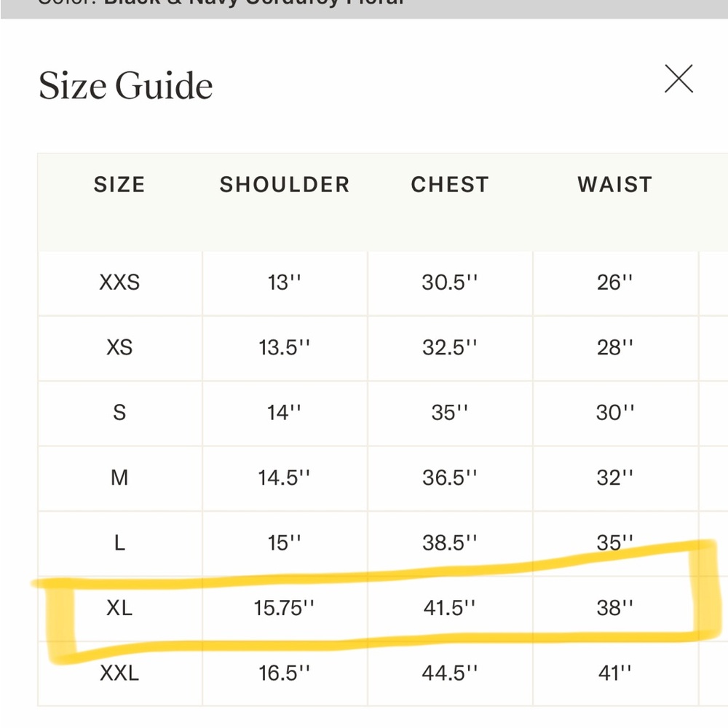
Task: Click the XL shoulder value 15.75''
Action: pos(284,608)
